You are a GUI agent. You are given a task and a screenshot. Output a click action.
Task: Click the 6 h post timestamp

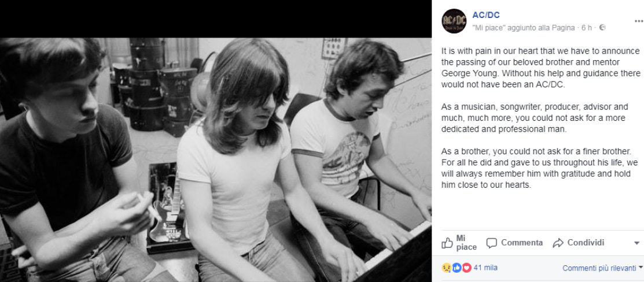coord(586,28)
